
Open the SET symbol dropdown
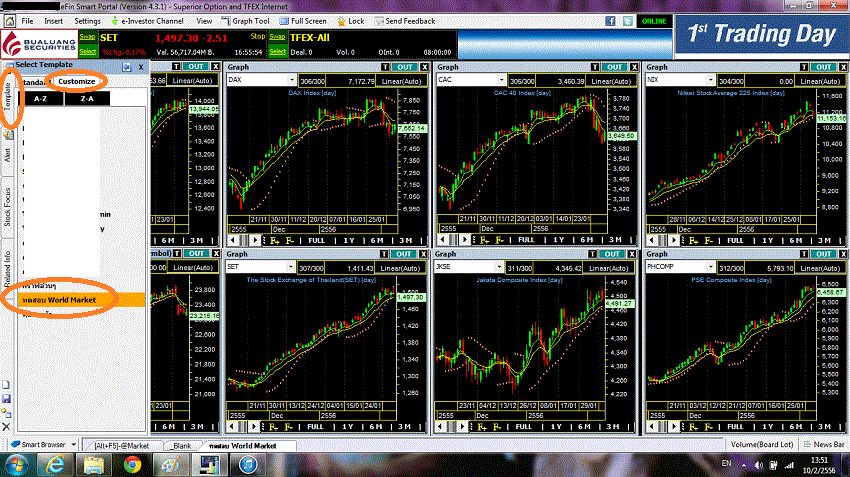(291, 267)
